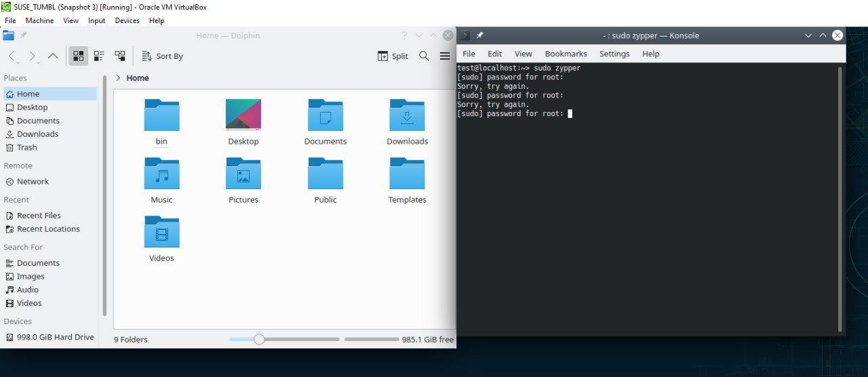This screenshot has height=377, width=868.
Task: Select Documents under Places
Action: tap(50, 121)
